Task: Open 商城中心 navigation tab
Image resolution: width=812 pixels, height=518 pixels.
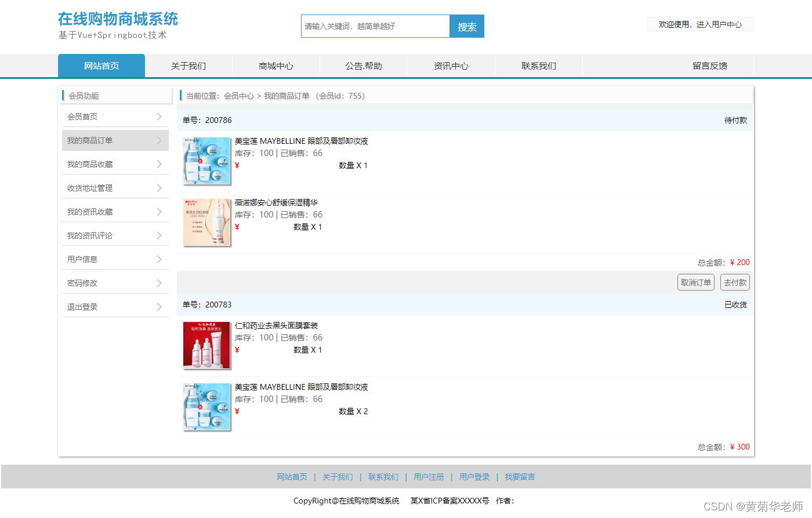Action: (276, 66)
